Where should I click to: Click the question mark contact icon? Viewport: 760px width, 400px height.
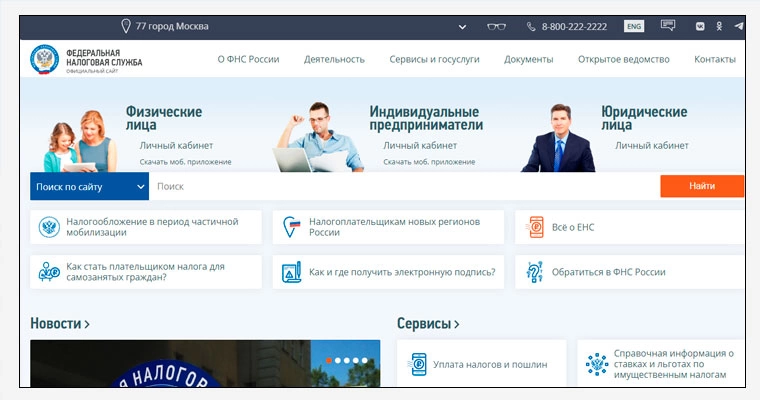pyautogui.click(x=535, y=272)
